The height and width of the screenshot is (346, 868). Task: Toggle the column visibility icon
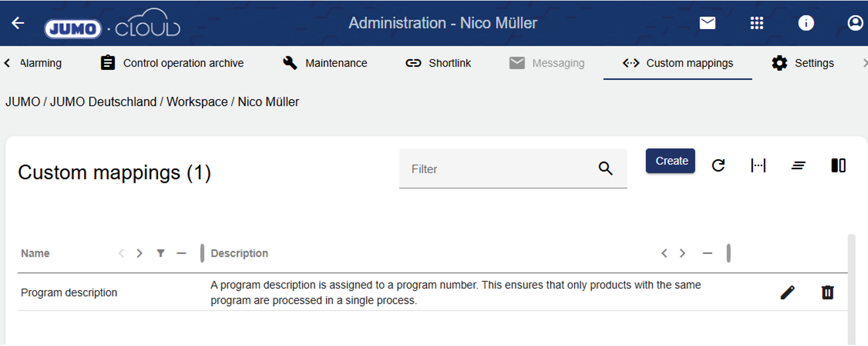coord(838,166)
